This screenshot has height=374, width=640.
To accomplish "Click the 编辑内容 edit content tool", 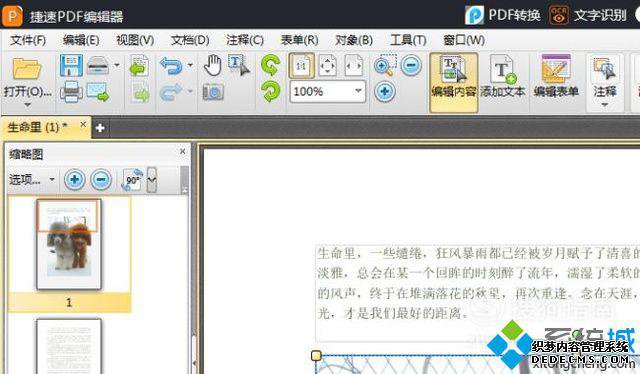I will 453,82.
